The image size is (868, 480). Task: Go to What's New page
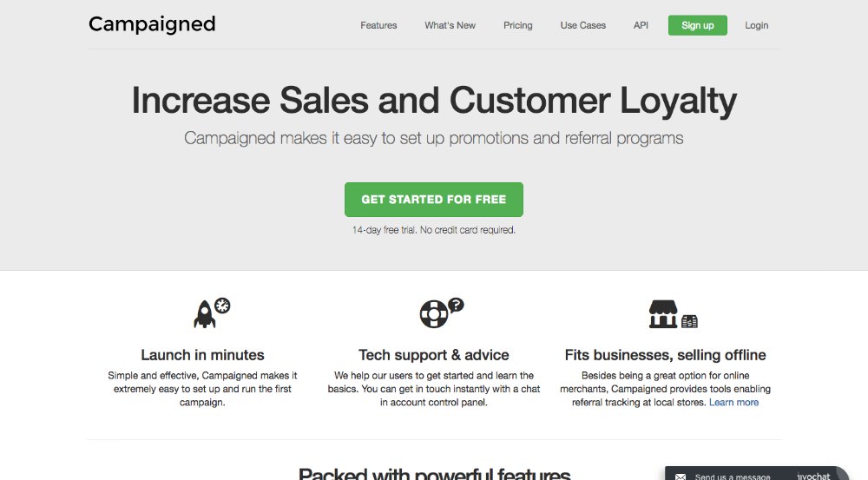click(450, 25)
